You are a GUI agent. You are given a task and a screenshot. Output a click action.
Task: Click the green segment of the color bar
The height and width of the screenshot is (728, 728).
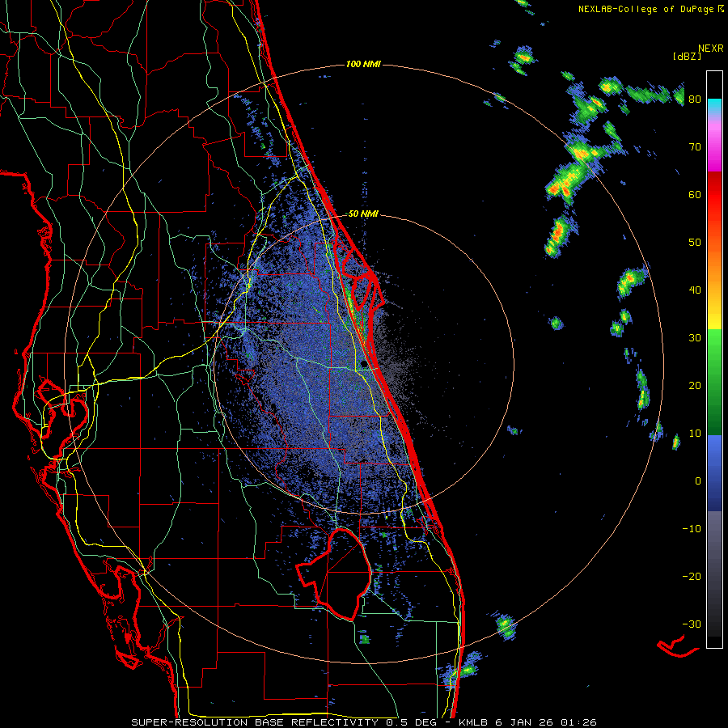[714, 382]
